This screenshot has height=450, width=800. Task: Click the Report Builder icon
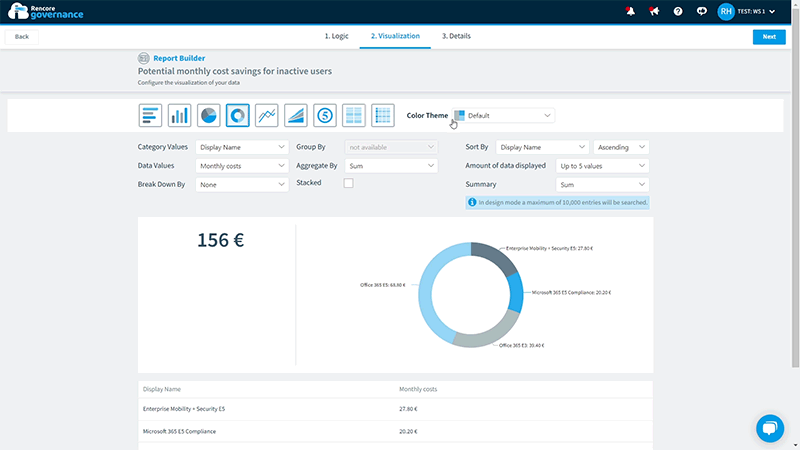[143, 58]
